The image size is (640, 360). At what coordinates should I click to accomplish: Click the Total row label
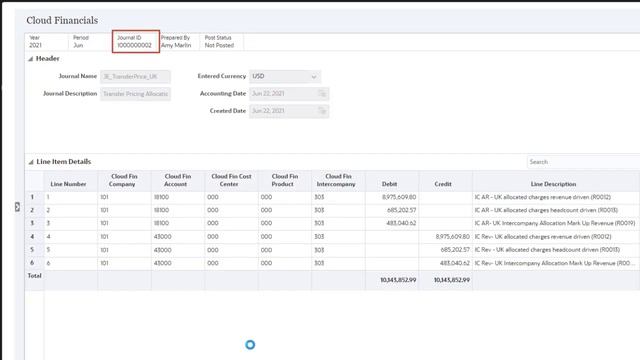[x=34, y=276]
